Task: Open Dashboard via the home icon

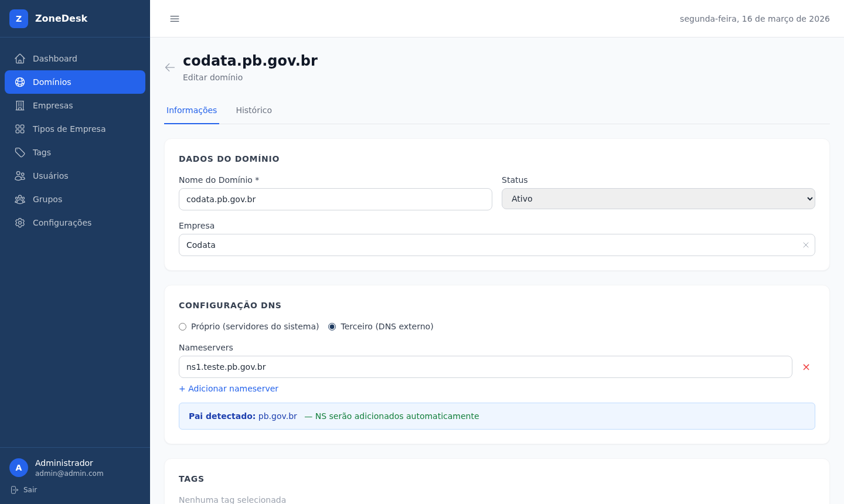Action: (x=20, y=59)
